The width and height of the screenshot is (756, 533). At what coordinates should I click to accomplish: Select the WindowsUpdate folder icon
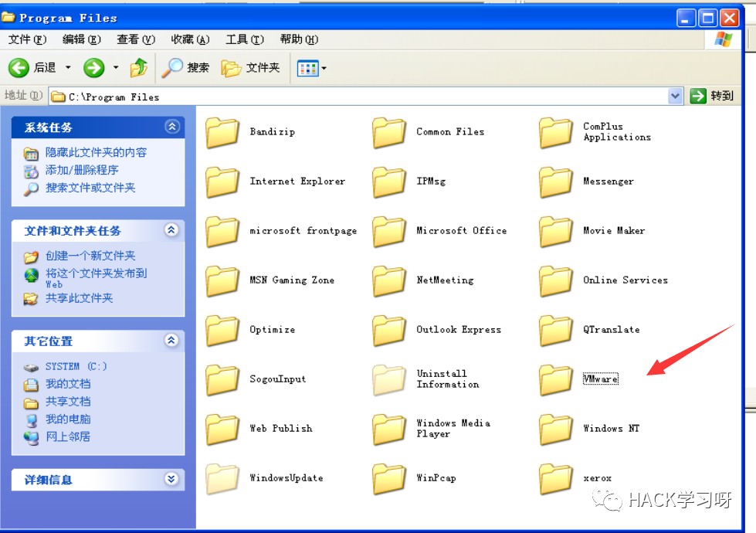[222, 478]
